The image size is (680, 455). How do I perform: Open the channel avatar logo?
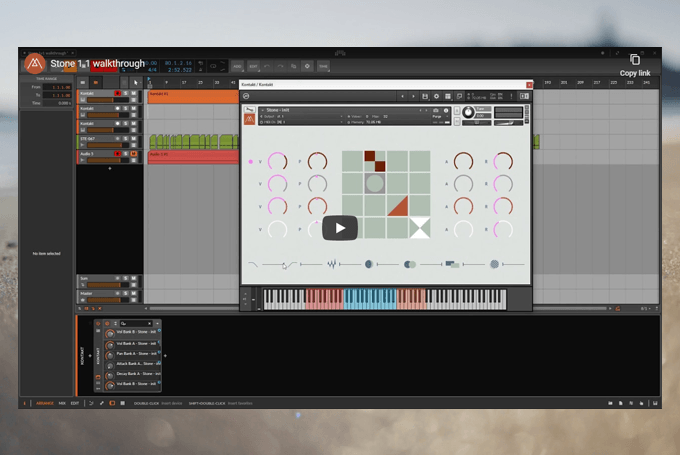35,64
